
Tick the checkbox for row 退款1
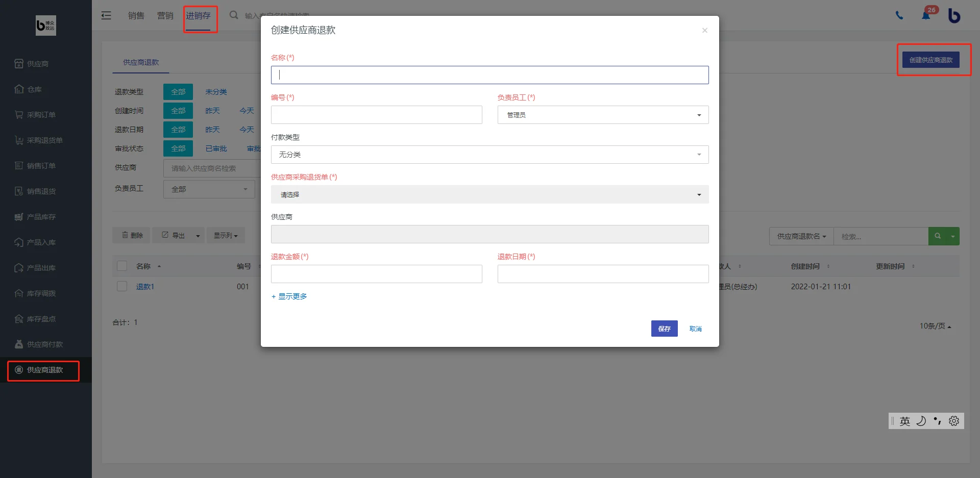click(122, 286)
